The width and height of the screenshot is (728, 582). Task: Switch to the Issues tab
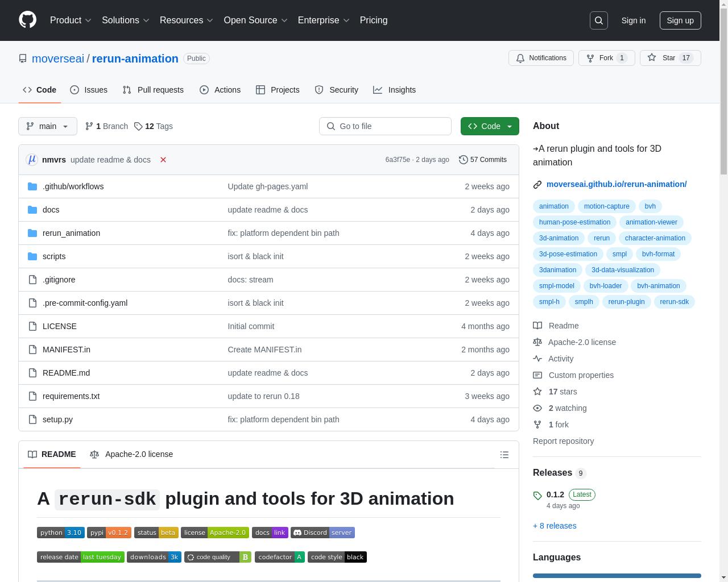tap(89, 90)
